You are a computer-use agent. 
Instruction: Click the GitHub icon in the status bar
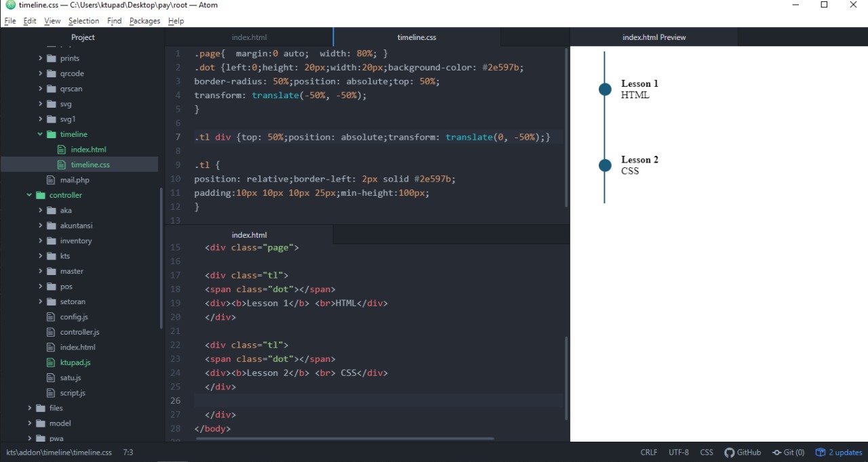point(729,453)
